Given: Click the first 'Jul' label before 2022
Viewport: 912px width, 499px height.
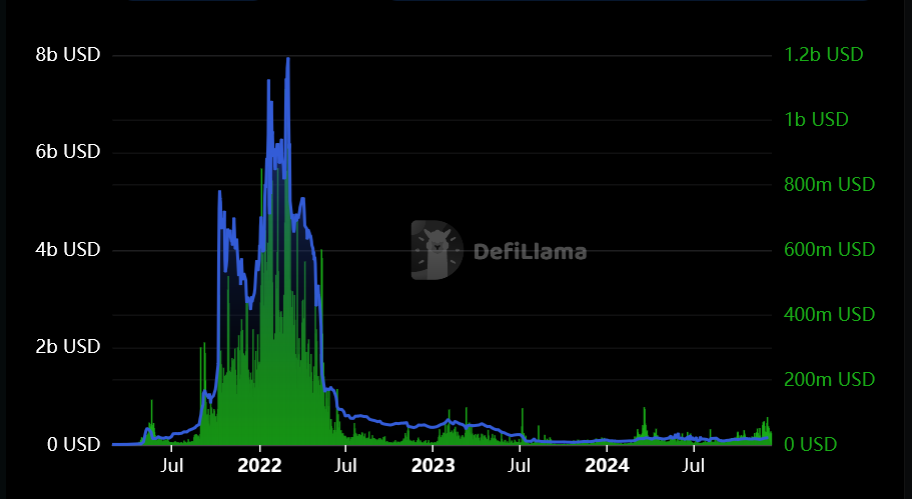Looking at the screenshot, I should point(172,466).
